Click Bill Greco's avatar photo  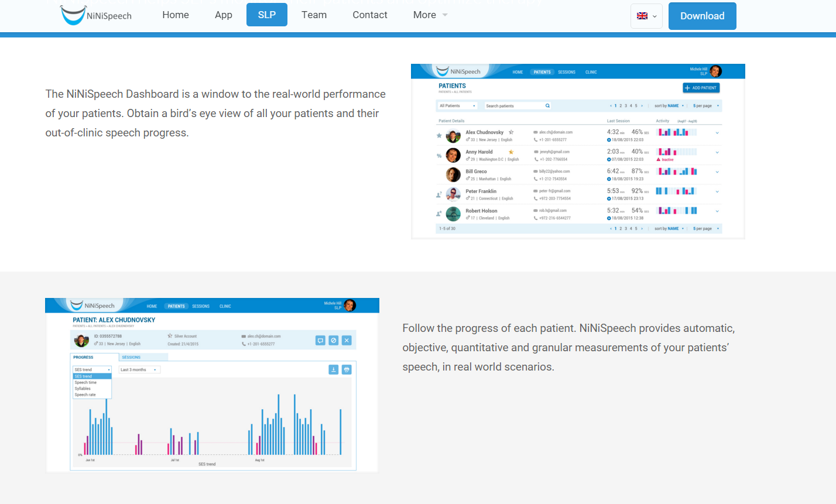(453, 175)
